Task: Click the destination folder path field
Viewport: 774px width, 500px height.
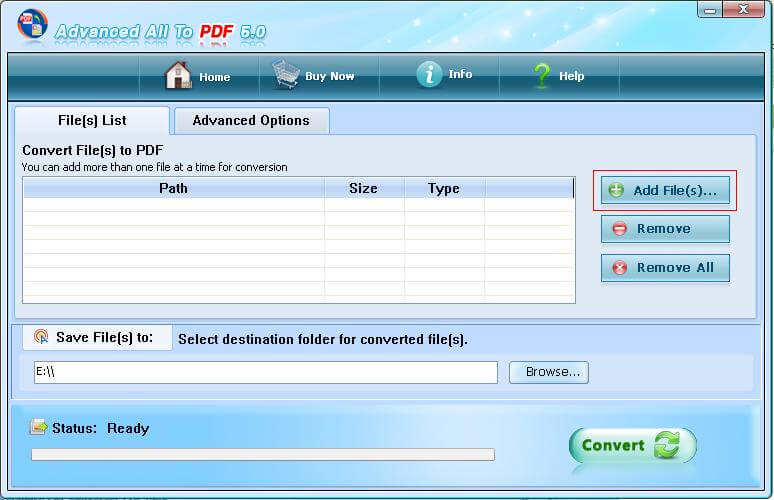Action: (x=266, y=372)
